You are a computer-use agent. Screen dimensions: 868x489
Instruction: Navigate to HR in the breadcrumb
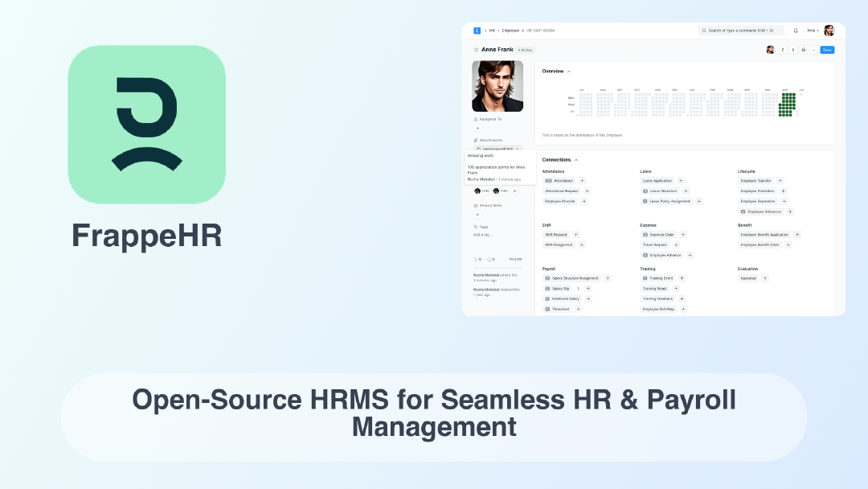pos(492,30)
